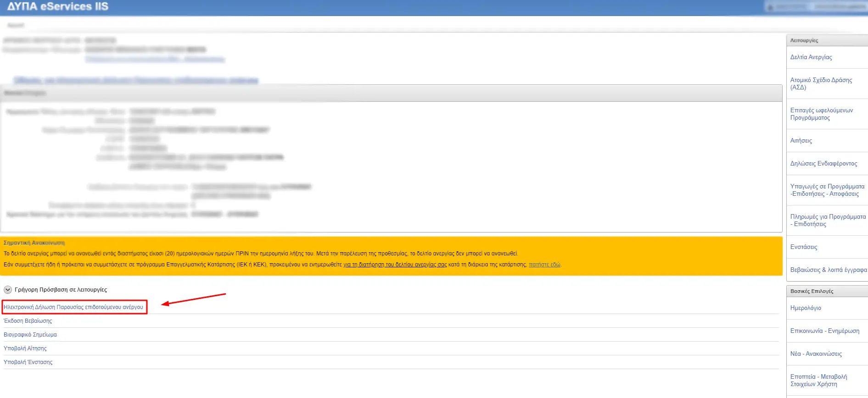
Task: Select Επικοινωνία - Ενημέρωση menu item
Action: click(824, 331)
